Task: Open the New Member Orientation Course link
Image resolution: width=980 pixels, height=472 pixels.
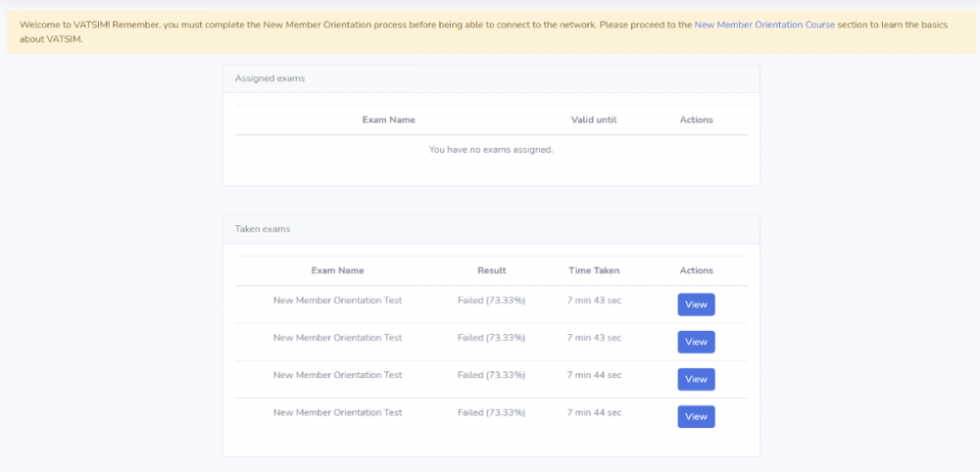Action: pos(763,24)
